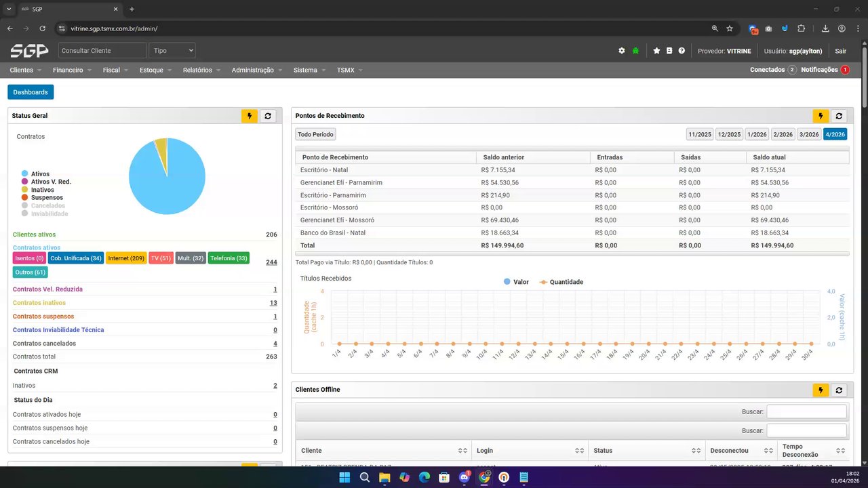
Task: Expand the Financeiro menu
Action: click(73, 70)
